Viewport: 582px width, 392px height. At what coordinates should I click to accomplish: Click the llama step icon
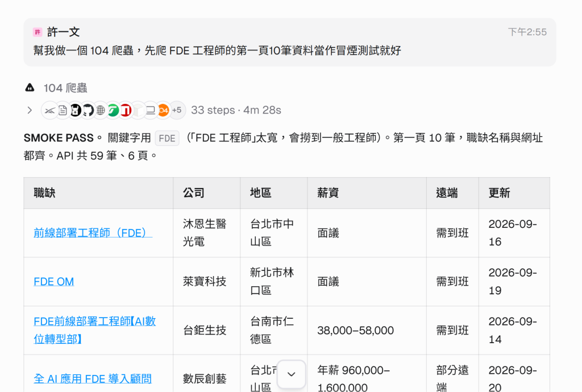click(x=76, y=110)
